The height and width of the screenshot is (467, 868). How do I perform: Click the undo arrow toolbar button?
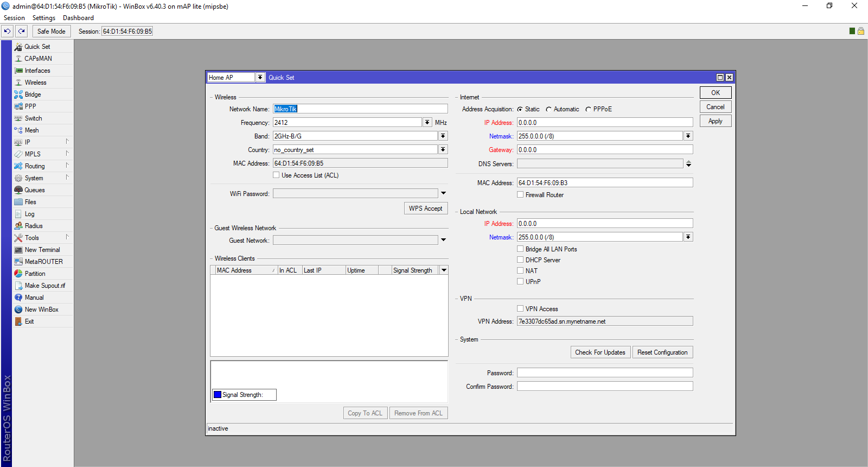pyautogui.click(x=8, y=31)
